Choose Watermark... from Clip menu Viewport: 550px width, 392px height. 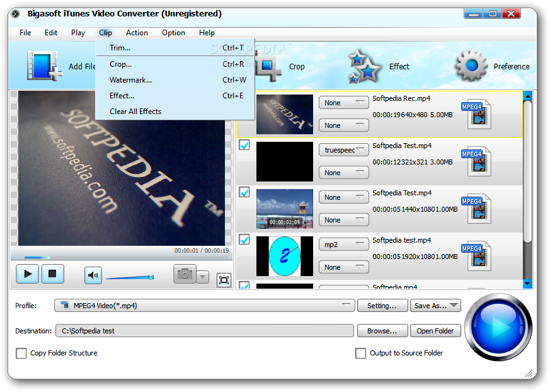pyautogui.click(x=175, y=80)
